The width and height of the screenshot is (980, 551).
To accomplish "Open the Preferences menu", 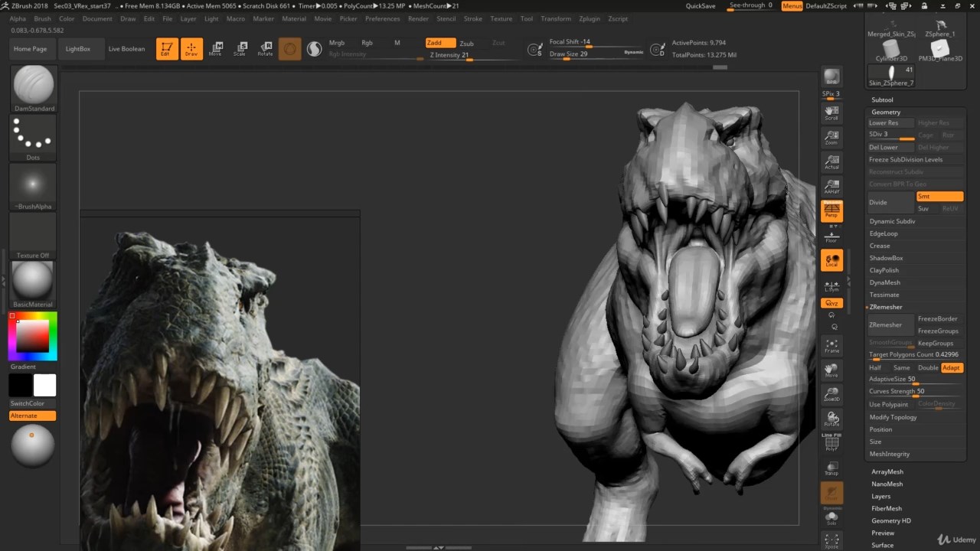I will 382,18.
